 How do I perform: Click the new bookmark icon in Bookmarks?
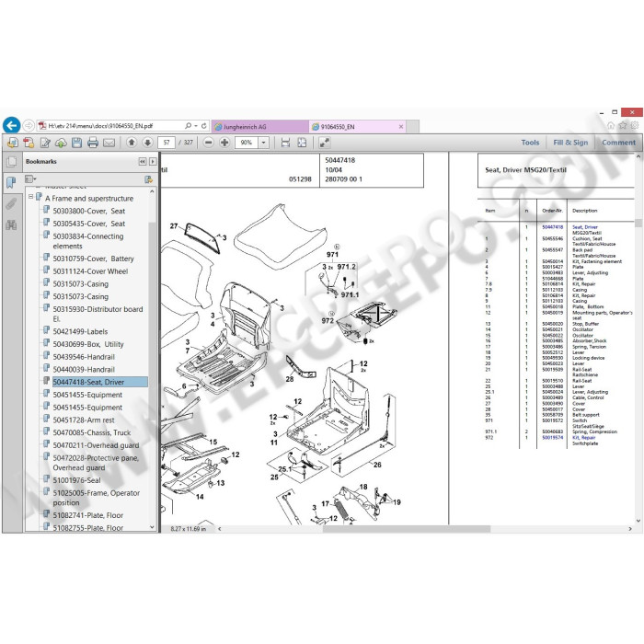click(148, 179)
